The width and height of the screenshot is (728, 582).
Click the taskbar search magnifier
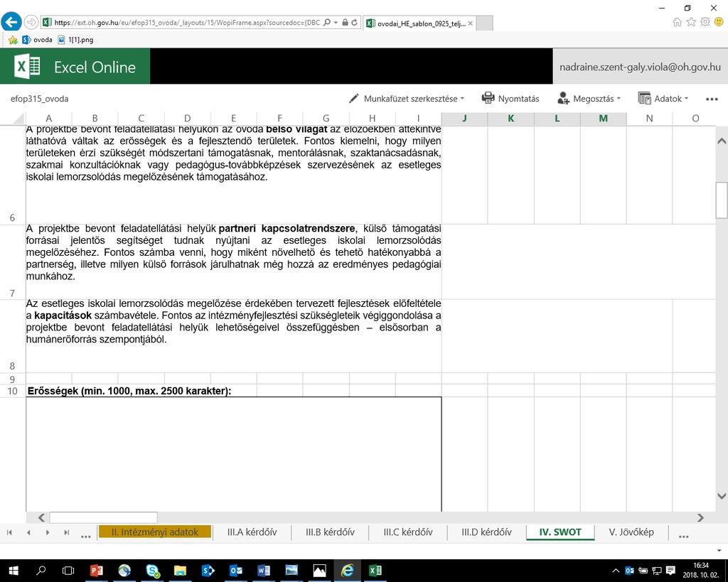(41, 571)
